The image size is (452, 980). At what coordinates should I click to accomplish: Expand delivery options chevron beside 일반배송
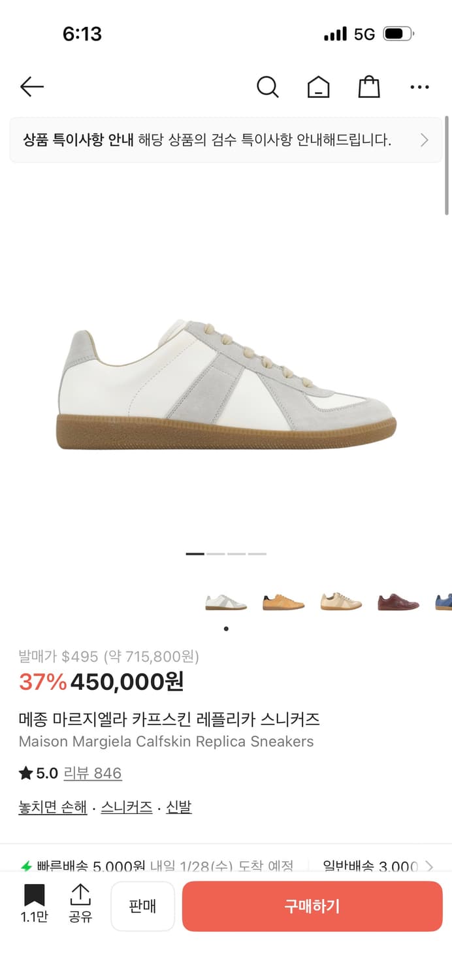coord(429,866)
